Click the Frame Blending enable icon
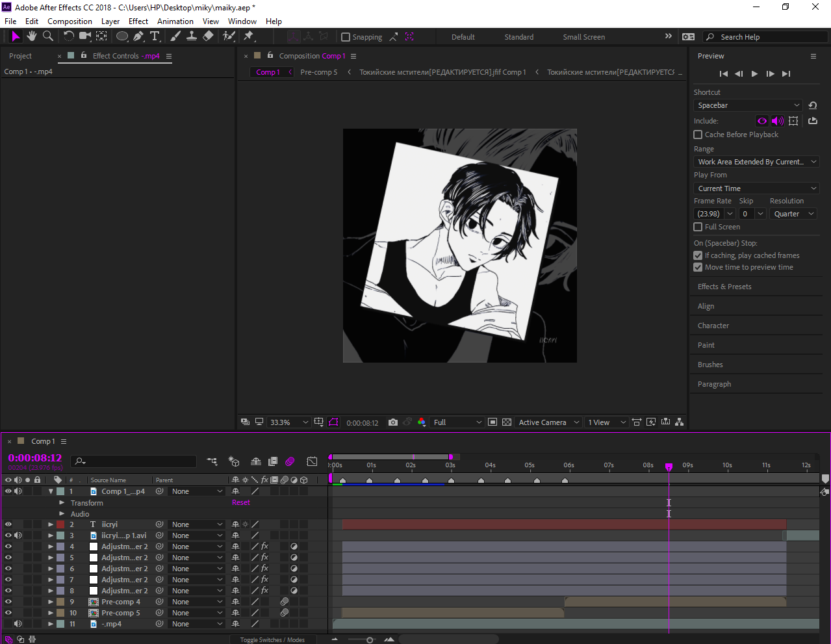The width and height of the screenshot is (831, 644). click(x=273, y=461)
